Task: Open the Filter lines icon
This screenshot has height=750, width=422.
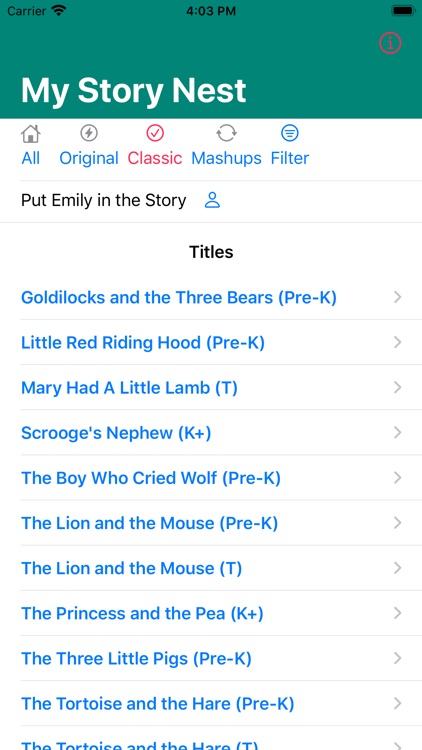Action: pyautogui.click(x=289, y=133)
